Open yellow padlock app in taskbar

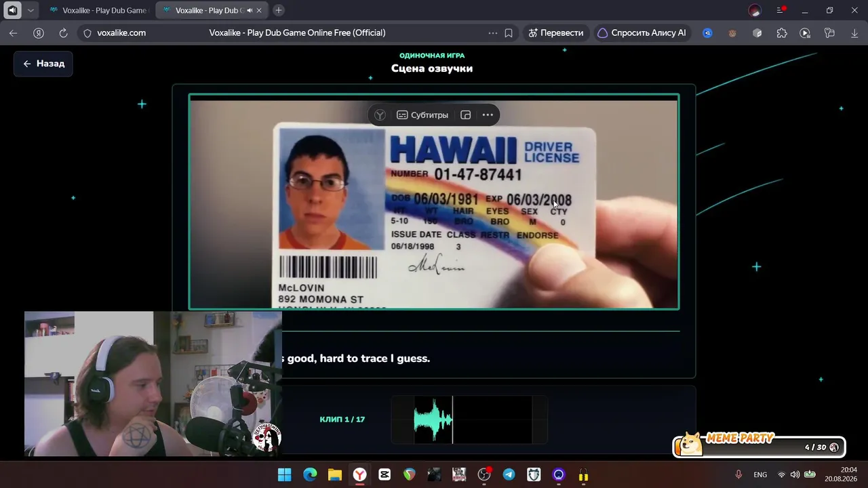point(584,474)
